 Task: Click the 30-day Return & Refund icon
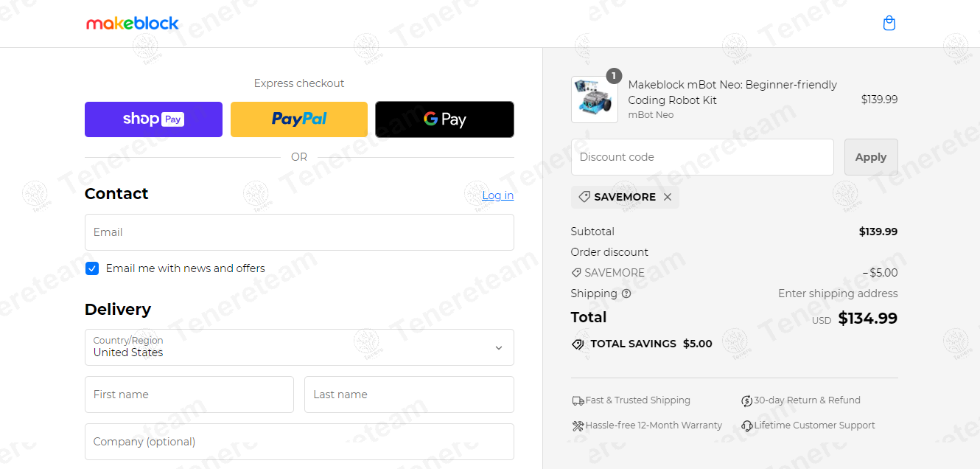(746, 401)
